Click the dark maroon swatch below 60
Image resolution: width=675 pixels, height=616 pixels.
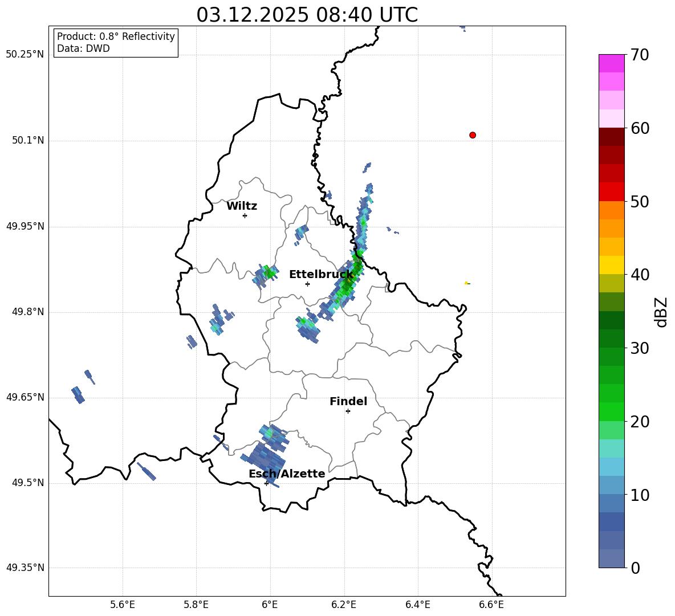point(611,137)
